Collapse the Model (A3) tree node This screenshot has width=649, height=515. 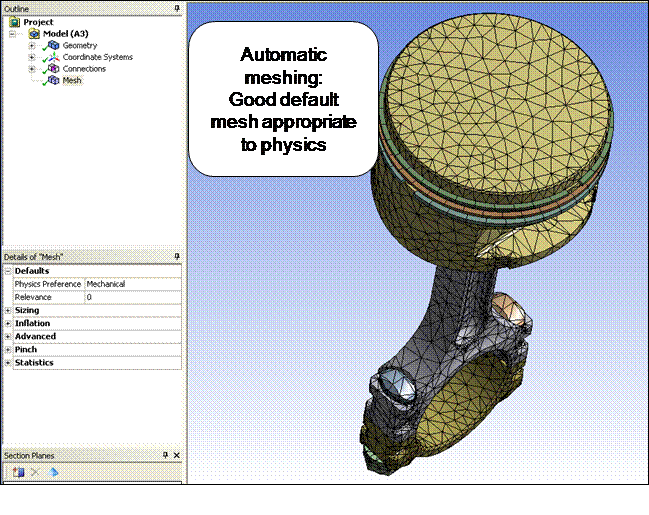[13, 33]
